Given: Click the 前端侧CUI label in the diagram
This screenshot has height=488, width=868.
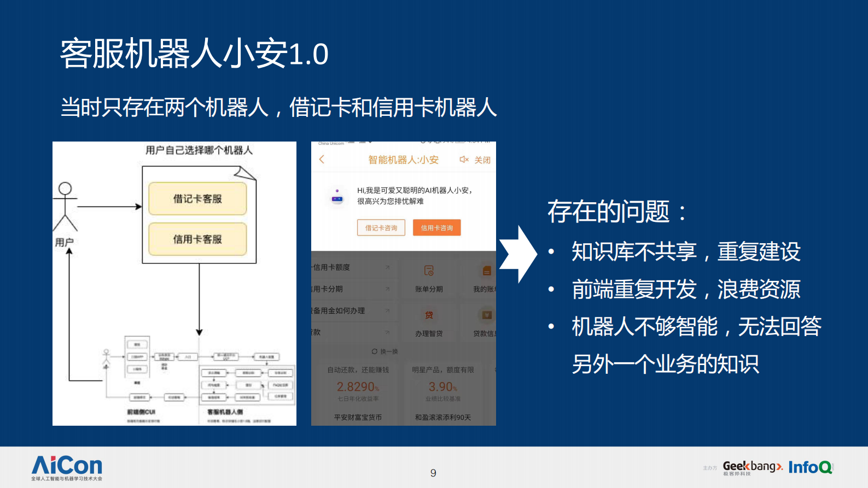Looking at the screenshot, I should coord(142,411).
